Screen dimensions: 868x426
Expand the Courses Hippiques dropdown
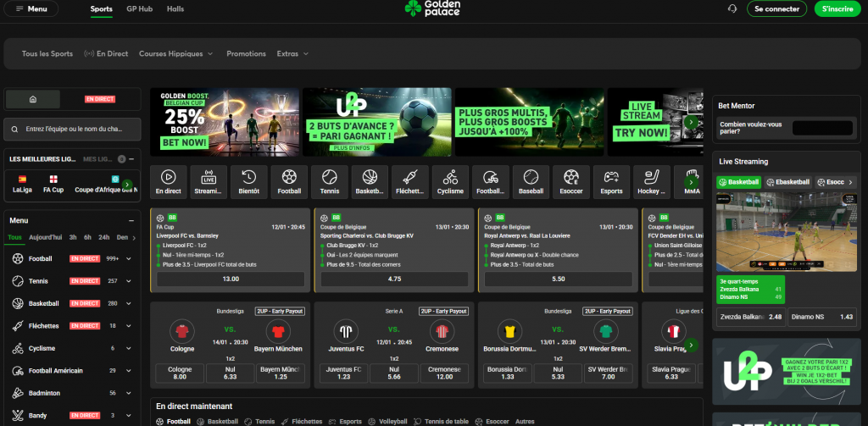click(176, 53)
